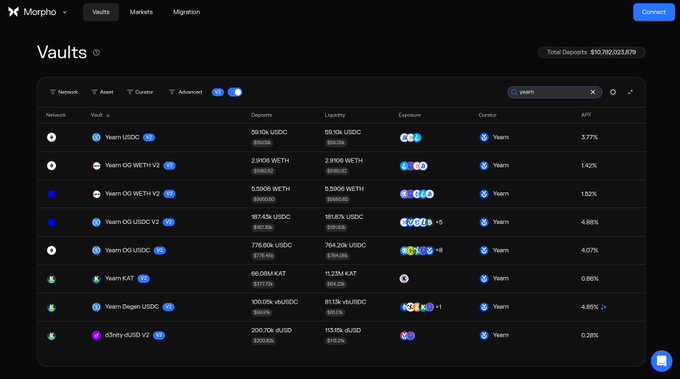The height and width of the screenshot is (379, 680).
Task: Click the V2 badge next to Yearn USDC
Action: tap(149, 137)
